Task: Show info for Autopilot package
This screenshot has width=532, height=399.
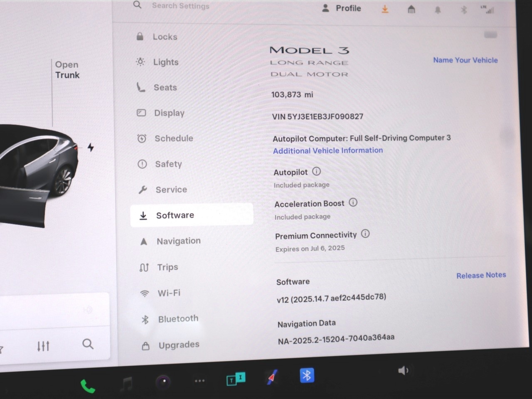Action: (x=317, y=171)
